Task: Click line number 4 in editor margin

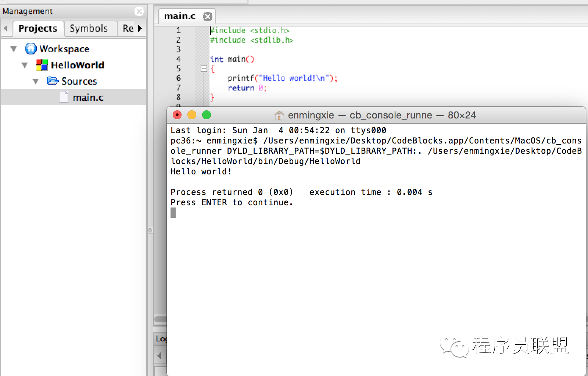Action: (179, 59)
